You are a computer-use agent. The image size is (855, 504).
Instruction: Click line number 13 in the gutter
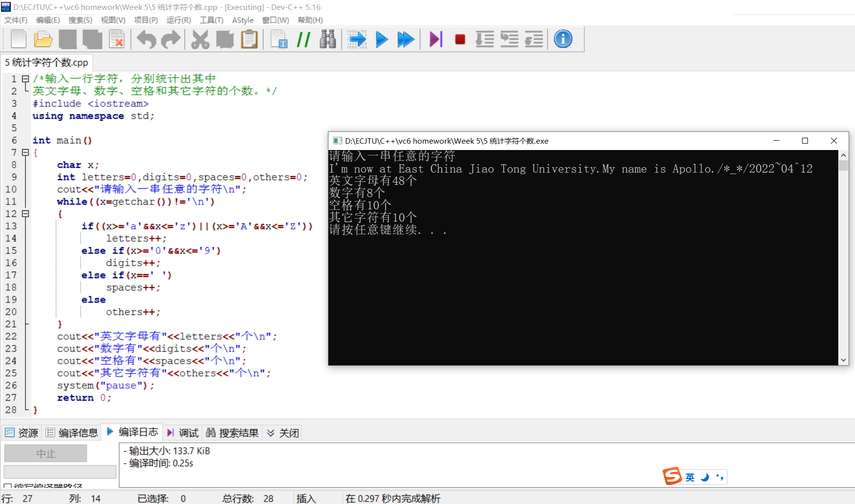11,226
